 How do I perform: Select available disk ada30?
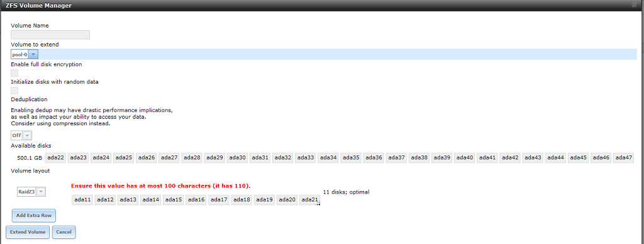237,158
